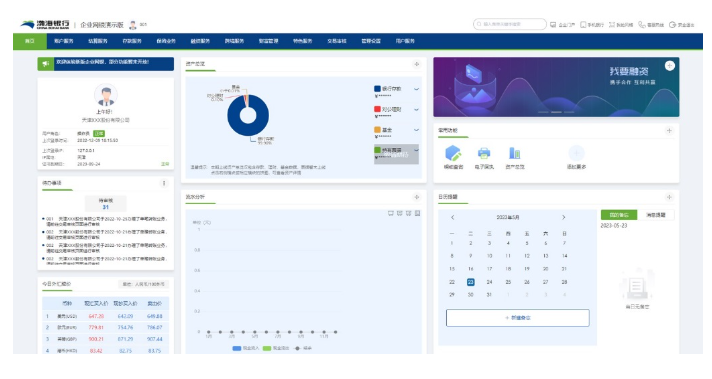The width and height of the screenshot is (712, 379).
Task: Click the phone customer service icon in top bar
Action: [x=642, y=25]
